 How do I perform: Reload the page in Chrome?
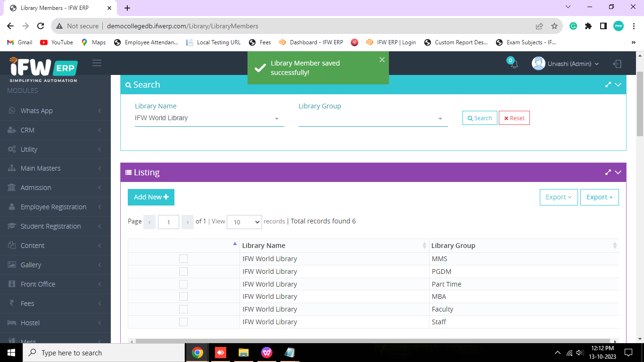tap(41, 26)
